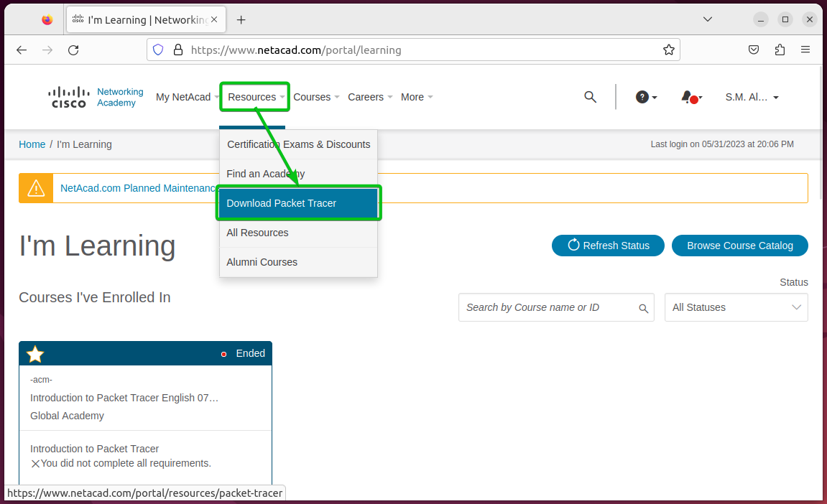Expand the Courses menu
This screenshot has height=504, width=827.
[x=316, y=97]
